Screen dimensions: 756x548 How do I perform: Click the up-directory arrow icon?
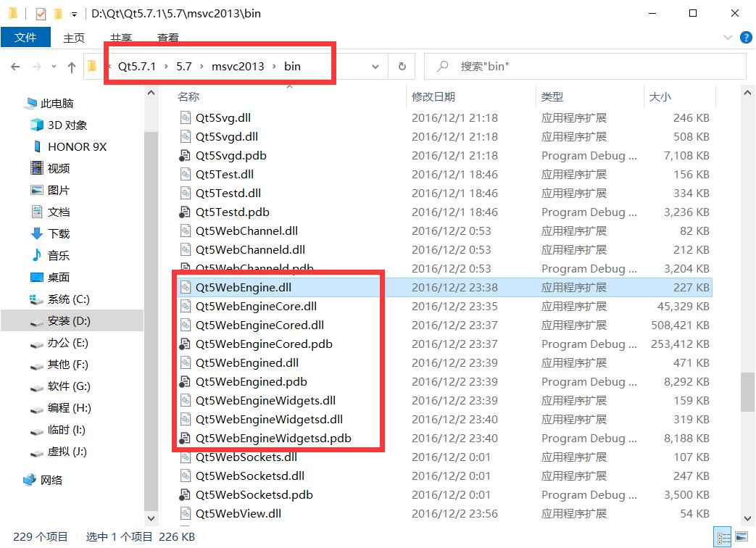pos(71,67)
